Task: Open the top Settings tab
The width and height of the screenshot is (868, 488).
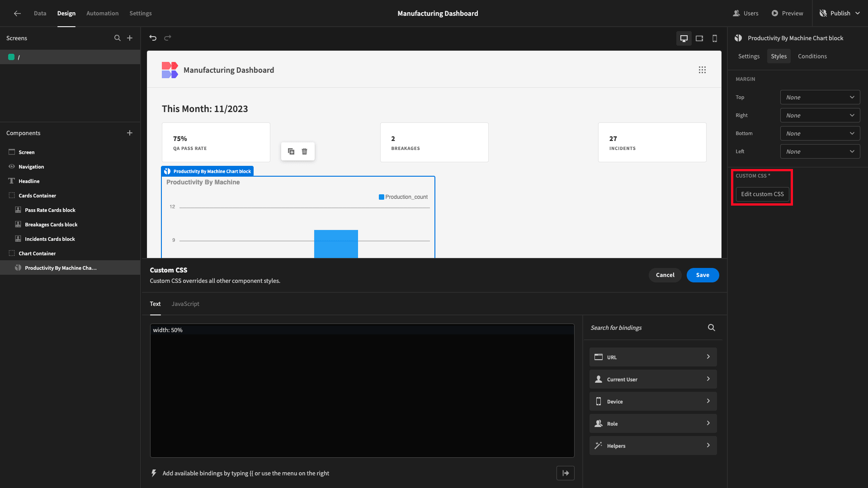Action: [x=141, y=14]
